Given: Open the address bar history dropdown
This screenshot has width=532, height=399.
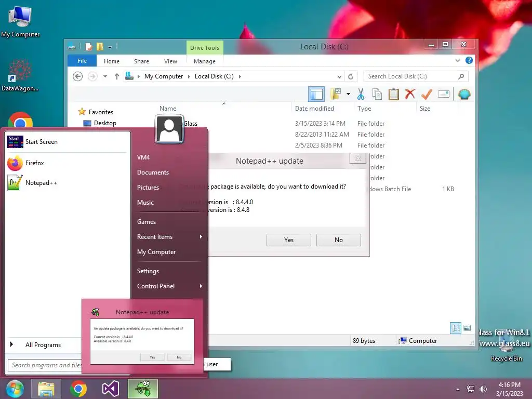Looking at the screenshot, I should click(x=339, y=77).
